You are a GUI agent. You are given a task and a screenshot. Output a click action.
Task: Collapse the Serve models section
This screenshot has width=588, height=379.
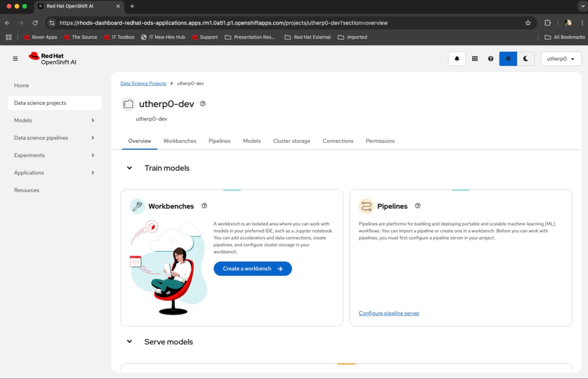129,342
